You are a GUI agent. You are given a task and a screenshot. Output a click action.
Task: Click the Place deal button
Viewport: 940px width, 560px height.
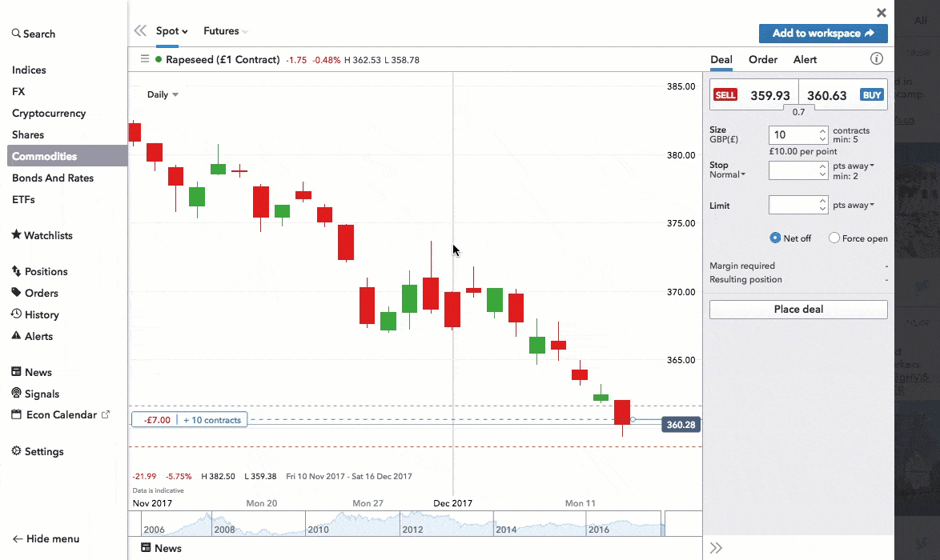pyautogui.click(x=798, y=309)
